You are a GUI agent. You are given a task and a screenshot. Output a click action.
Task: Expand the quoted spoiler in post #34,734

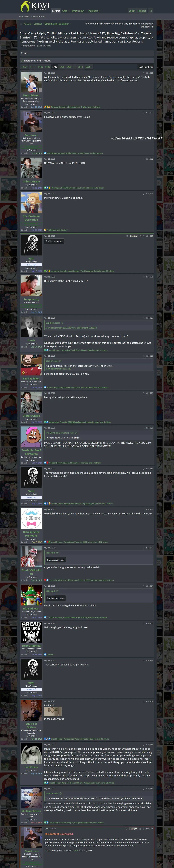56,598
